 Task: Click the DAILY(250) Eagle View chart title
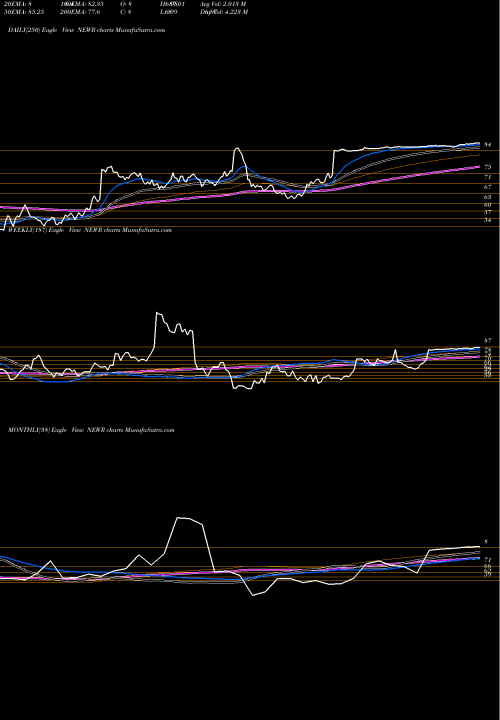[86, 30]
